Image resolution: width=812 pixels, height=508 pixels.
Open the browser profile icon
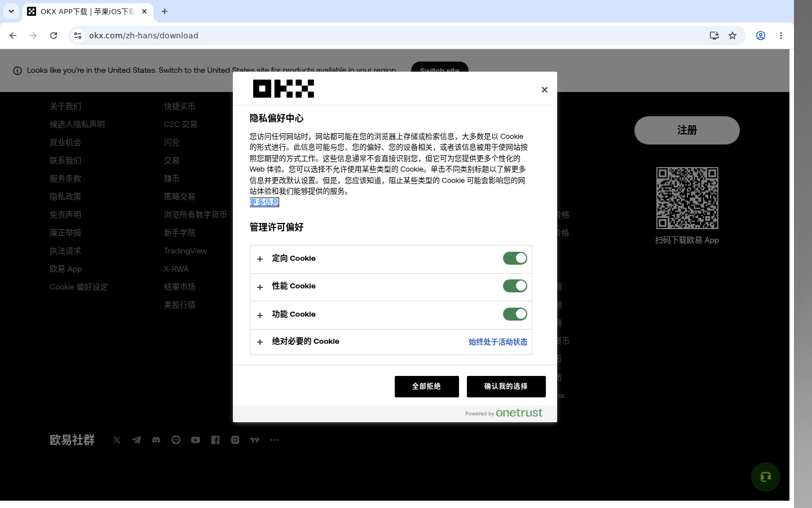click(761, 36)
